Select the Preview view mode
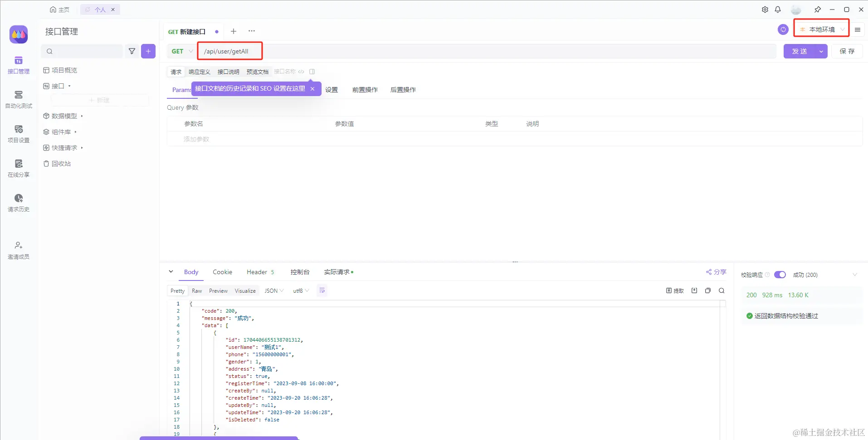 coord(218,291)
